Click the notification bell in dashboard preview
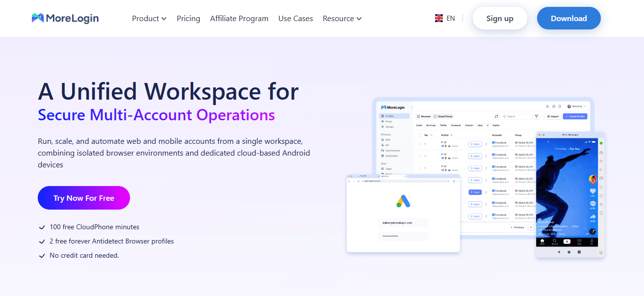644x296 pixels. 560,106
